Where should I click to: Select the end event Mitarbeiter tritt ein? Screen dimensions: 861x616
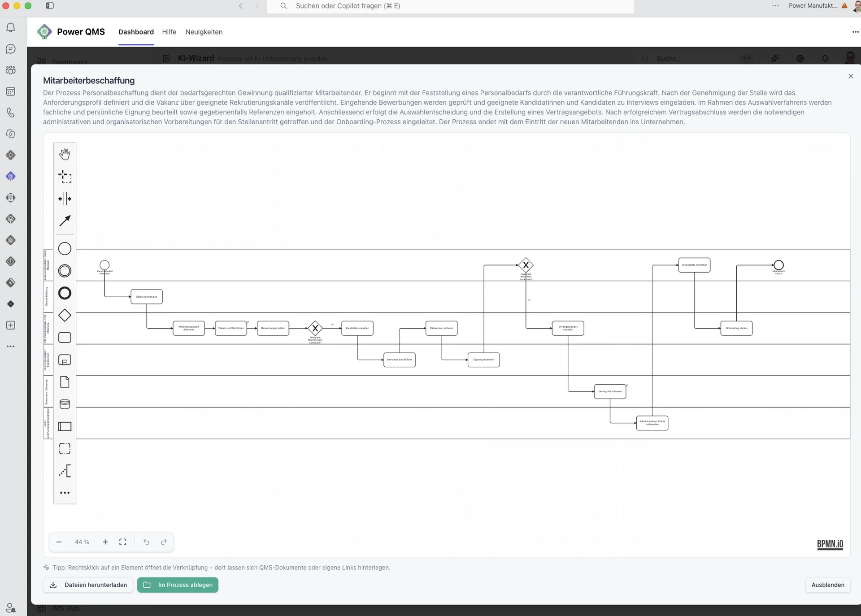click(x=779, y=265)
